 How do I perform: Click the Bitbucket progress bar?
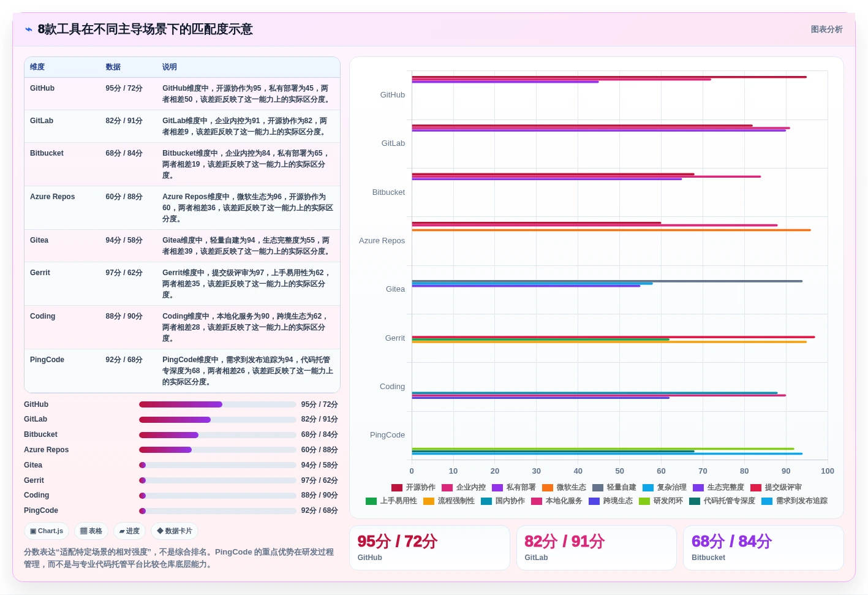[217, 435]
